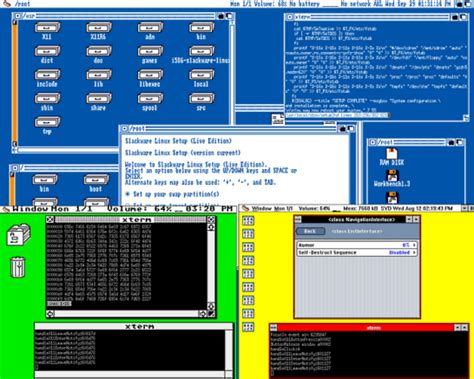
Task: Click the No battery status text
Action: coord(305,4)
